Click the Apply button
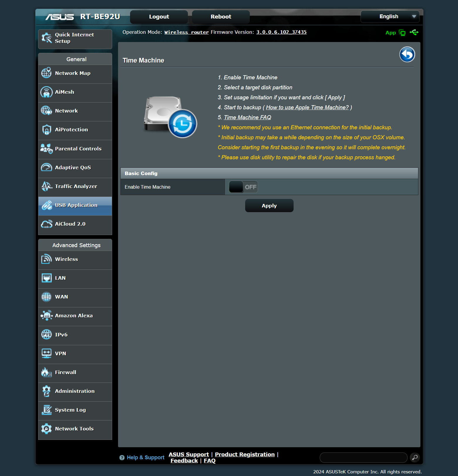 269,206
